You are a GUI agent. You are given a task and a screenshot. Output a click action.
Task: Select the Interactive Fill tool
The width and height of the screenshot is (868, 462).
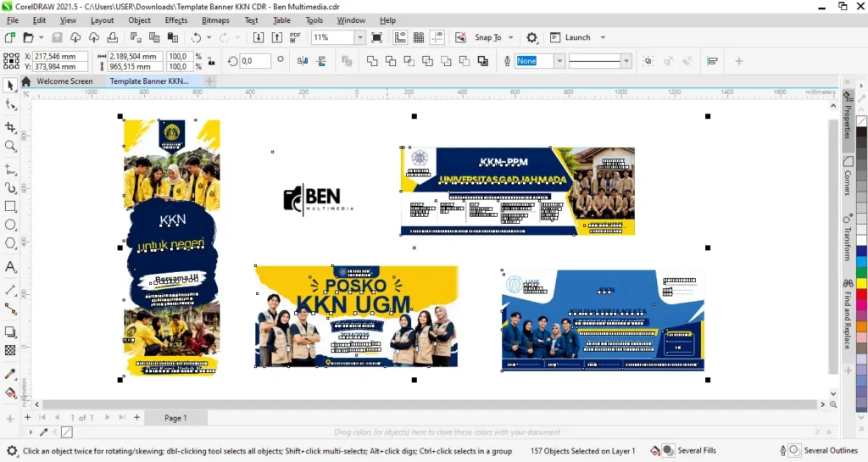[10, 392]
